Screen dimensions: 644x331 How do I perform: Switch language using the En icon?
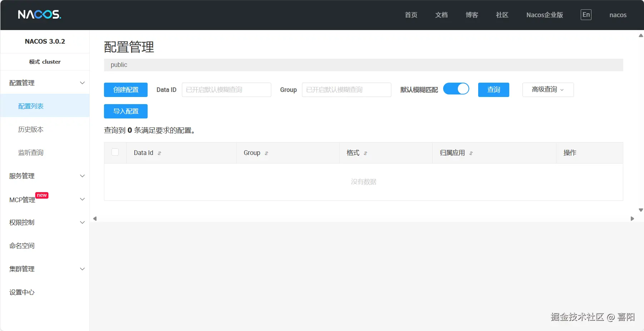pos(586,15)
